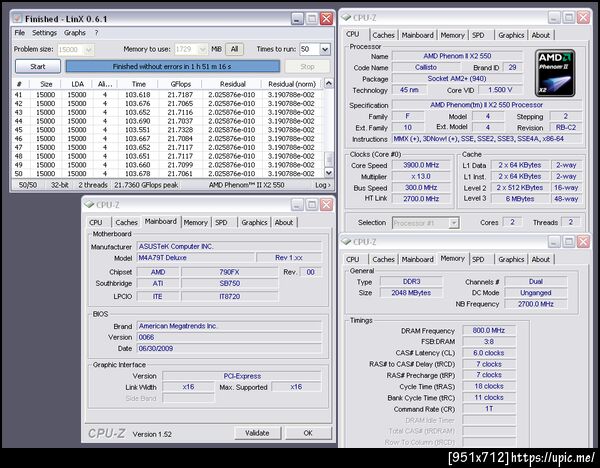Viewport: 600px width, 468px height.
Task: Select result row 50 in LinX table
Action: click(x=167, y=174)
